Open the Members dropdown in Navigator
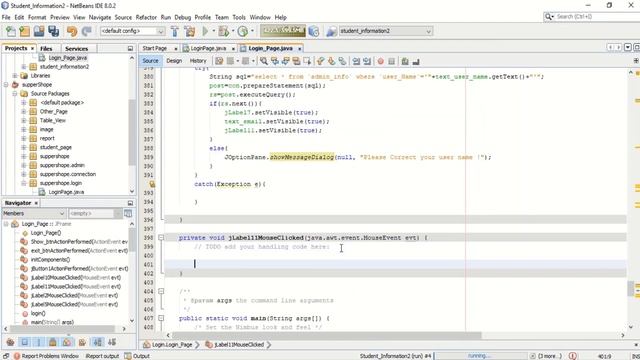 tap(33, 213)
